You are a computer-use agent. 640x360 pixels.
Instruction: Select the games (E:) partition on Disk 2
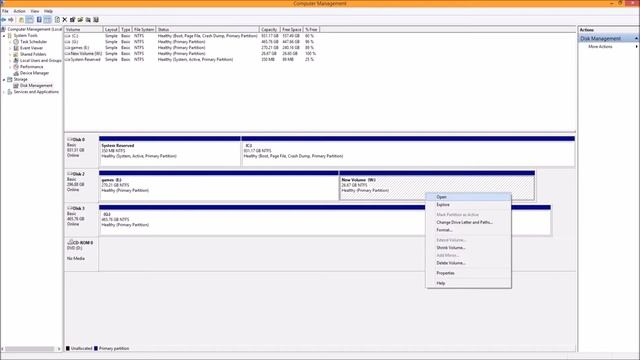click(x=219, y=186)
